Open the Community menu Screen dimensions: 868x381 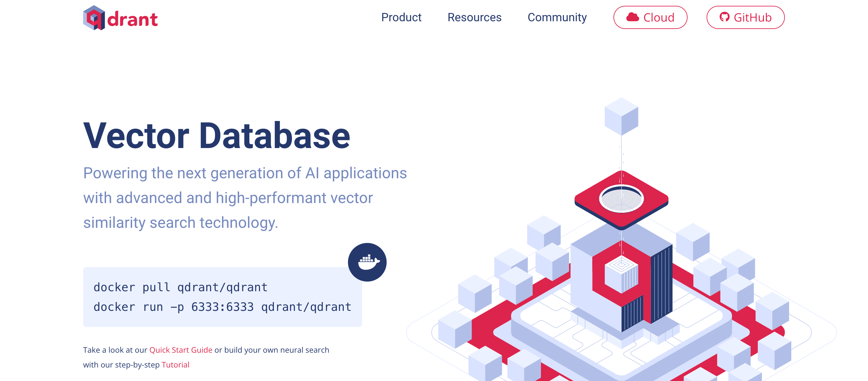point(557,17)
